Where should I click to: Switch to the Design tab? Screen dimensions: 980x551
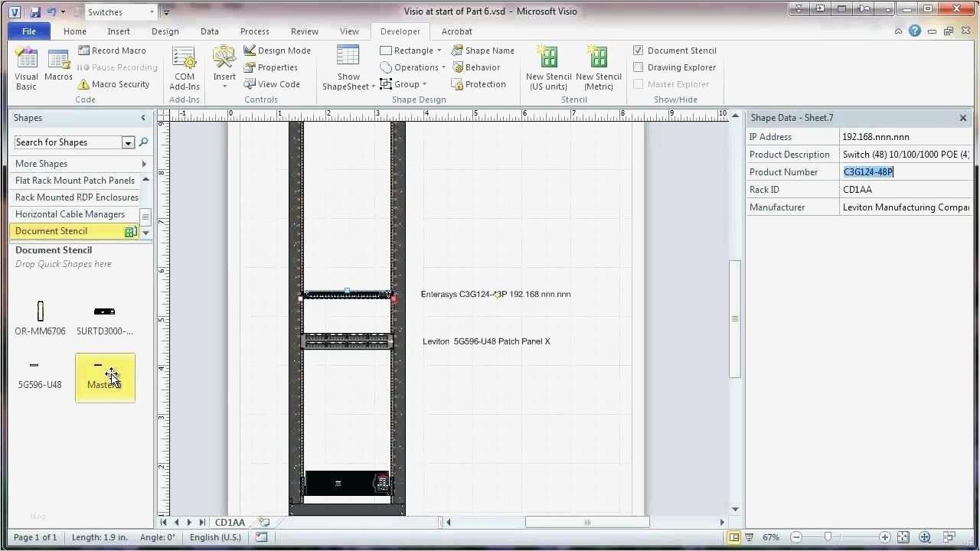pyautogui.click(x=165, y=31)
